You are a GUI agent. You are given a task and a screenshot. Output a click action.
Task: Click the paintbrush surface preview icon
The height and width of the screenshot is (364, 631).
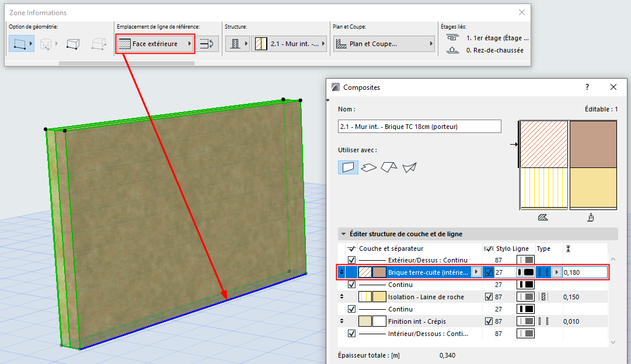(591, 218)
